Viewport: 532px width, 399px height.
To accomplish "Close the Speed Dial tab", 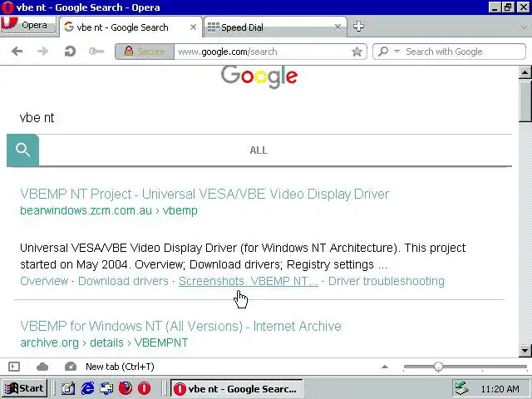I will tap(337, 27).
